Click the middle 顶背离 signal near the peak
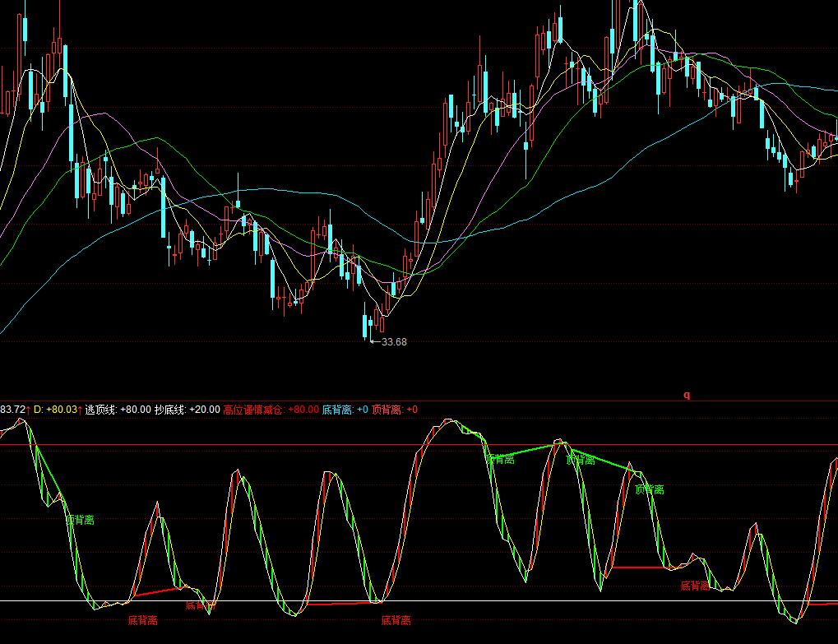Screen dimensions: 838x644 [x=581, y=461]
